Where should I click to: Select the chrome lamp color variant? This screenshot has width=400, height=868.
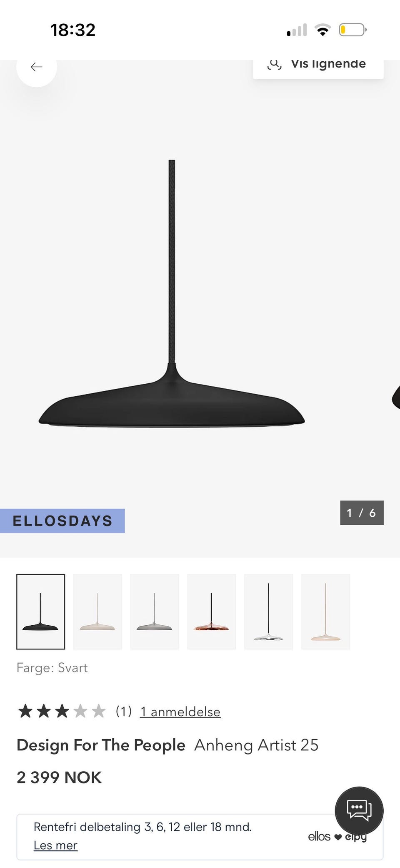(269, 611)
